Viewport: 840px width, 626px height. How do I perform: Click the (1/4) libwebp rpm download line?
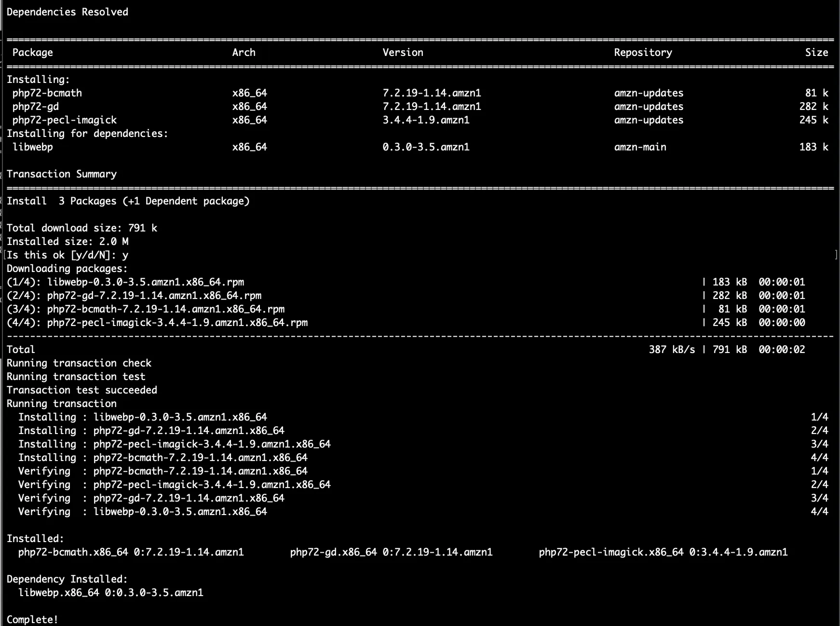point(125,282)
